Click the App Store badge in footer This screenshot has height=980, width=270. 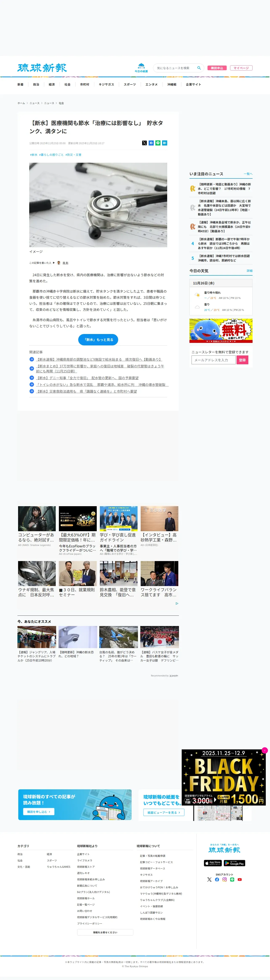(213, 863)
